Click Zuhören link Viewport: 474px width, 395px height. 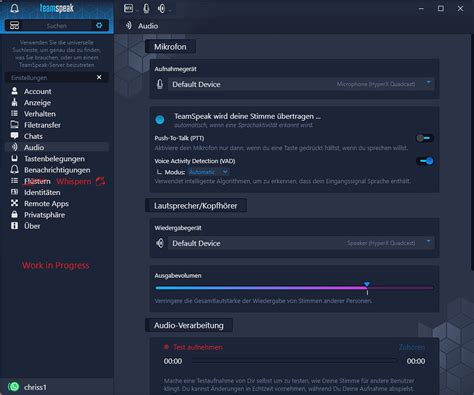tap(412, 347)
